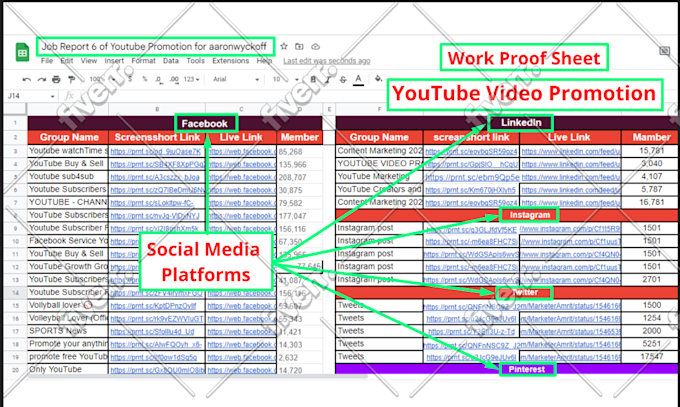Open Facebook live link in YOUTUBE - CHANN row
The image size is (680, 407).
pyautogui.click(x=242, y=203)
